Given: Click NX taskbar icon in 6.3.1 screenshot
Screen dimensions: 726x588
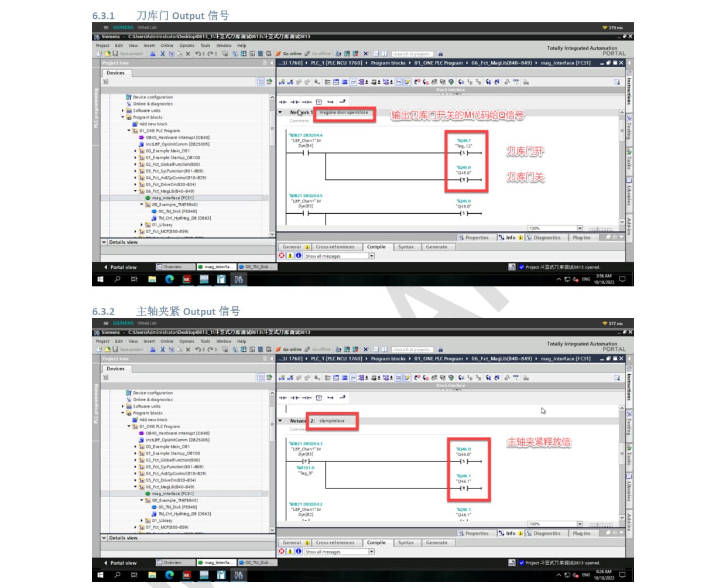Looking at the screenshot, I should pyautogui.click(x=187, y=279).
